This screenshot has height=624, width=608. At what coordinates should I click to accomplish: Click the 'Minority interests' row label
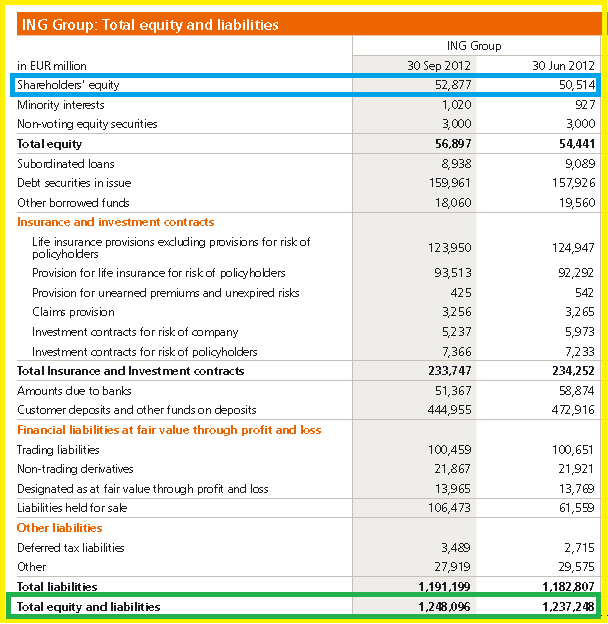click(x=60, y=105)
